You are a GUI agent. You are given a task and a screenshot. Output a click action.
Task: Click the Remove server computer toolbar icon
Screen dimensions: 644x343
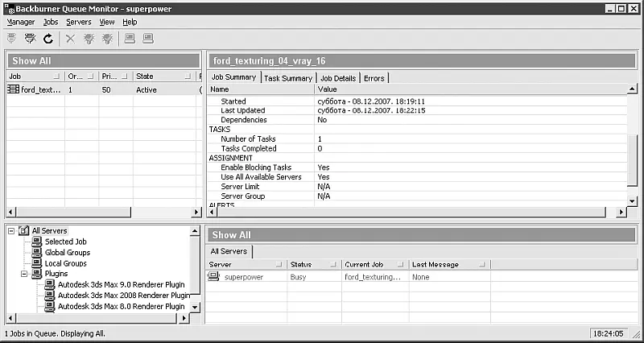[x=148, y=39]
